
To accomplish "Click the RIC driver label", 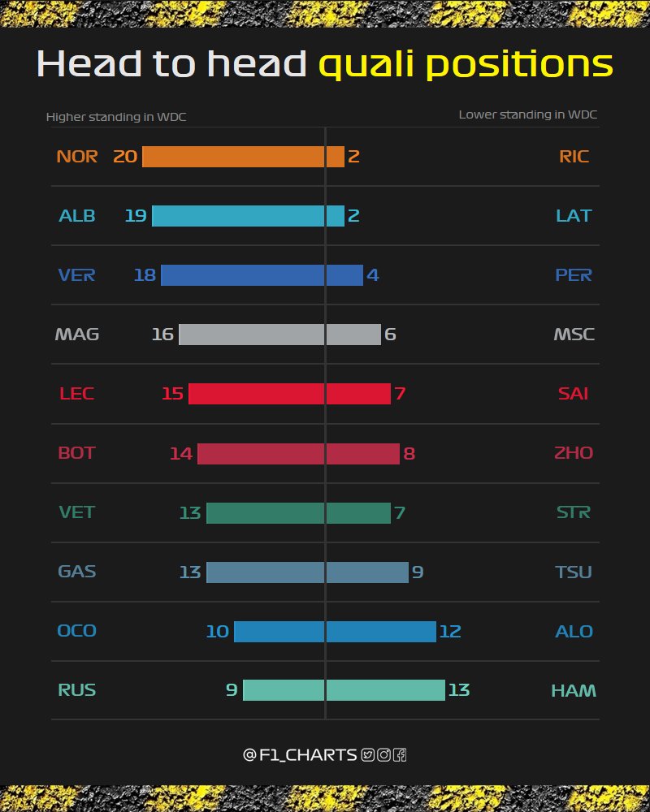I will point(574,157).
